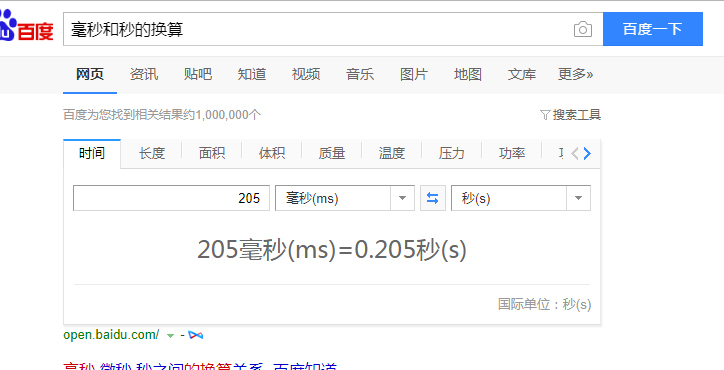The image size is (724, 370).
Task: Expand the 更多» menu
Action: coord(575,74)
